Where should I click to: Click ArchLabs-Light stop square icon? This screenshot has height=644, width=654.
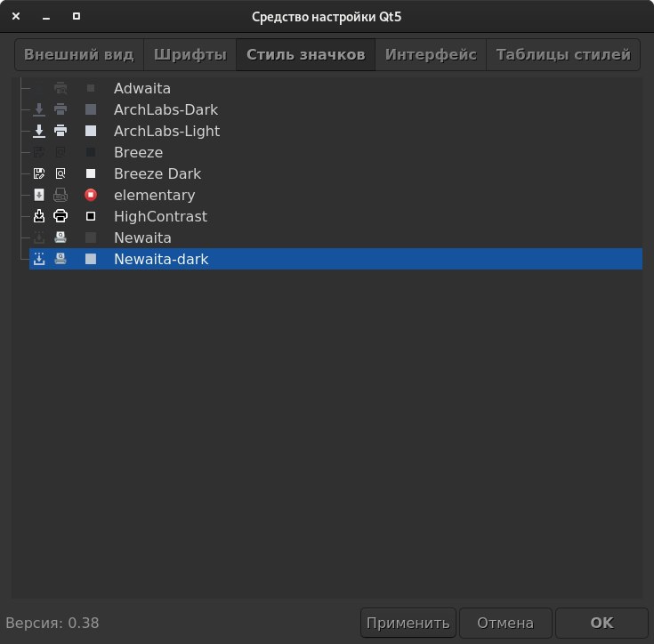pos(91,131)
